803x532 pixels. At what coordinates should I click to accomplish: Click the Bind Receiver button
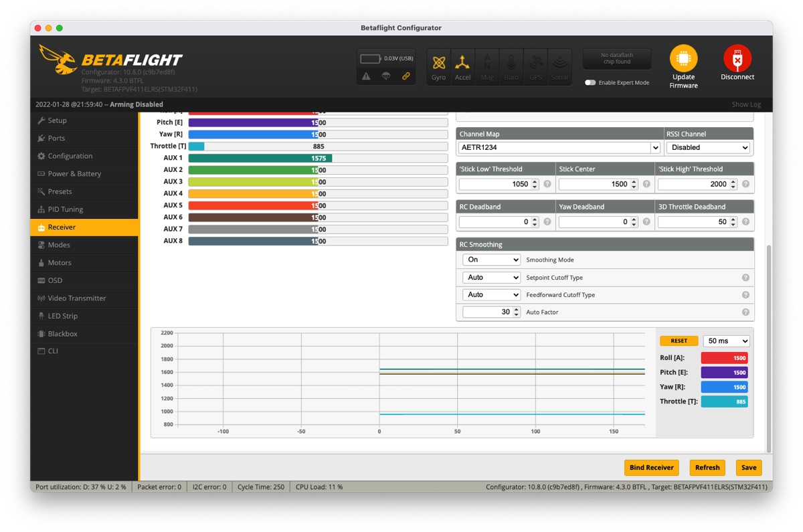[x=651, y=467]
